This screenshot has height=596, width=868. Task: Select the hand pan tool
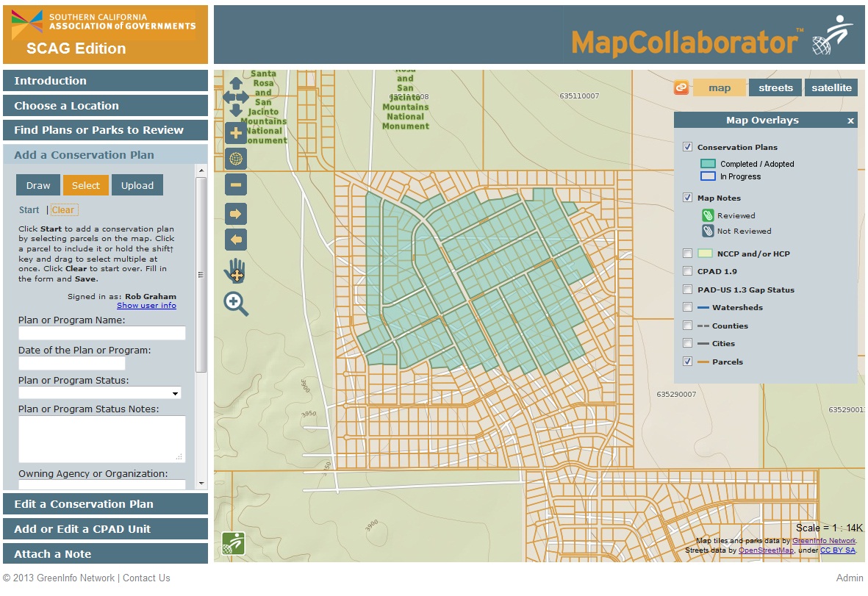234,270
